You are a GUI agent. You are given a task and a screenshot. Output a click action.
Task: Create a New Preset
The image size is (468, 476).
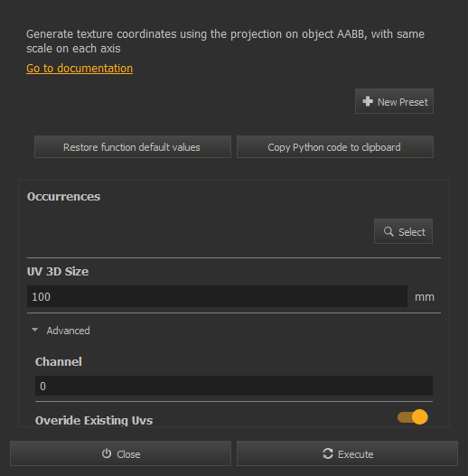tap(394, 101)
